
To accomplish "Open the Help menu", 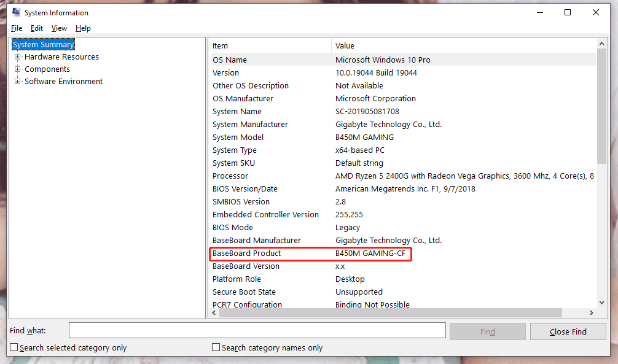I will pyautogui.click(x=83, y=28).
